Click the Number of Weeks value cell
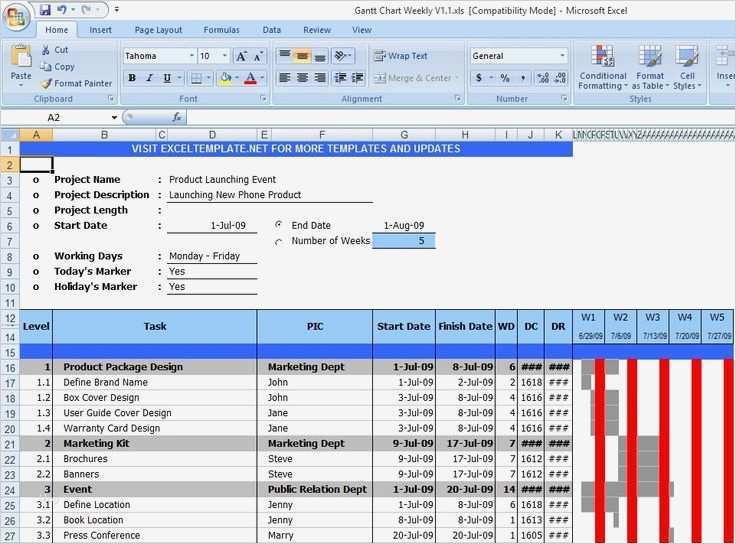 404,241
